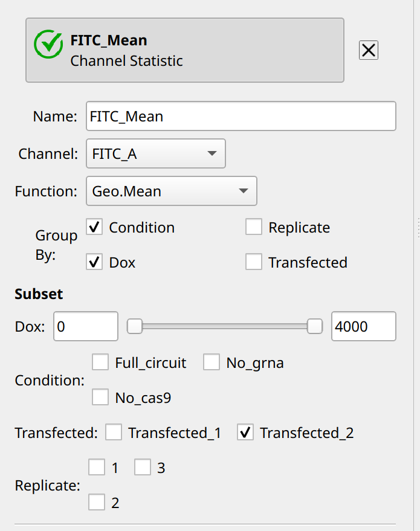Viewport: 420px width, 531px height.
Task: Click the Dox minimum value field
Action: [x=86, y=326]
